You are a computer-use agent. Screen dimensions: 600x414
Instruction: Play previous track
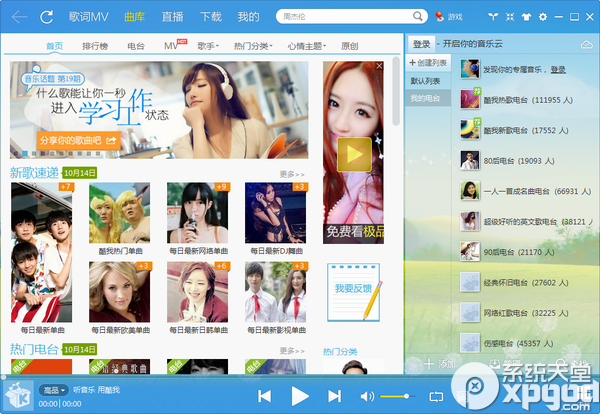[x=264, y=396]
